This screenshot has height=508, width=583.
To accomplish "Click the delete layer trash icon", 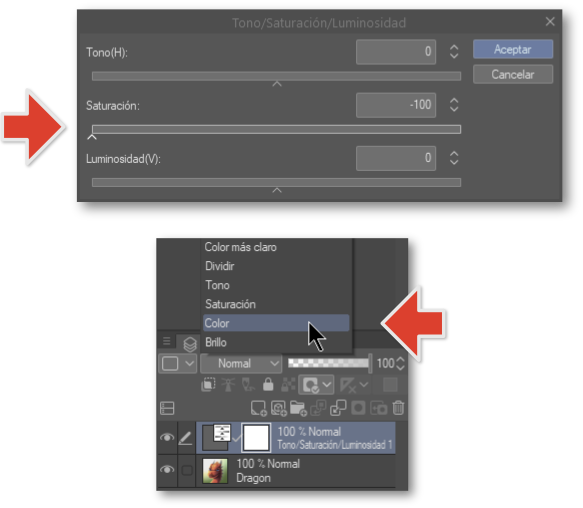I will (x=398, y=408).
